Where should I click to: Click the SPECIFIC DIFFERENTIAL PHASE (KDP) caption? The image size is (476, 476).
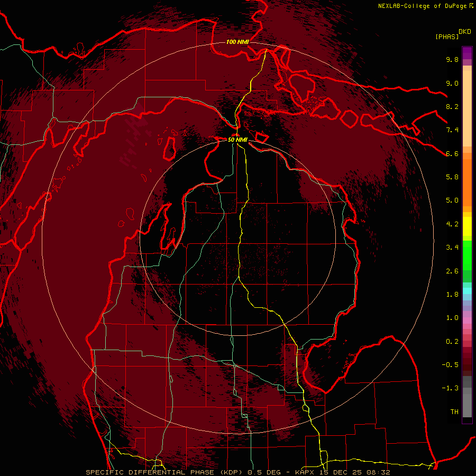[x=165, y=472]
